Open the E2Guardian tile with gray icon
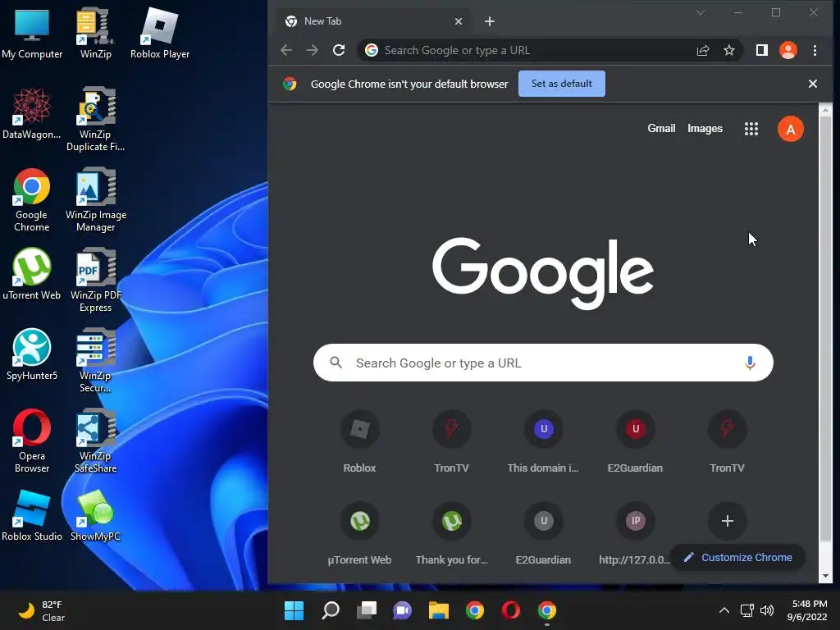Image resolution: width=840 pixels, height=630 pixels. pos(543,534)
